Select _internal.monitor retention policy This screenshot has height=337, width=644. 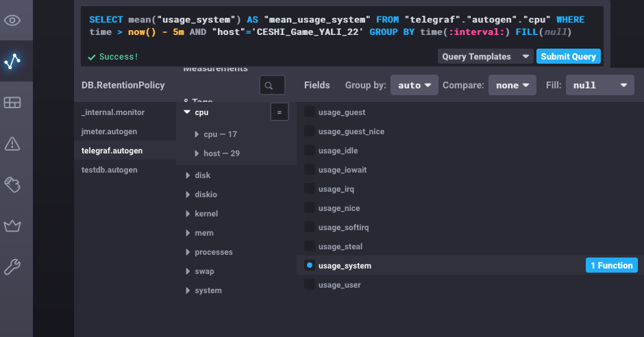pyautogui.click(x=125, y=112)
